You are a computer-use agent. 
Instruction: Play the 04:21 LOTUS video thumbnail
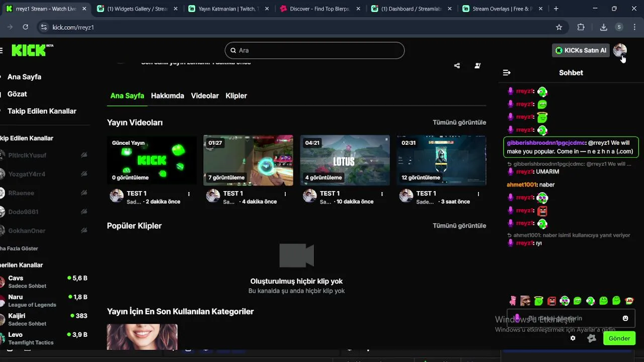pyautogui.click(x=345, y=160)
